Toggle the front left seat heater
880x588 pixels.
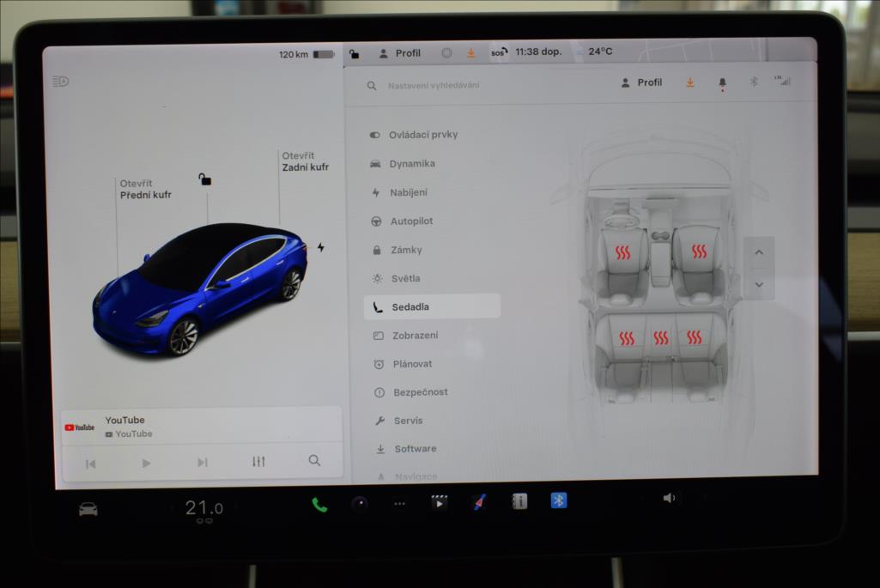click(623, 252)
